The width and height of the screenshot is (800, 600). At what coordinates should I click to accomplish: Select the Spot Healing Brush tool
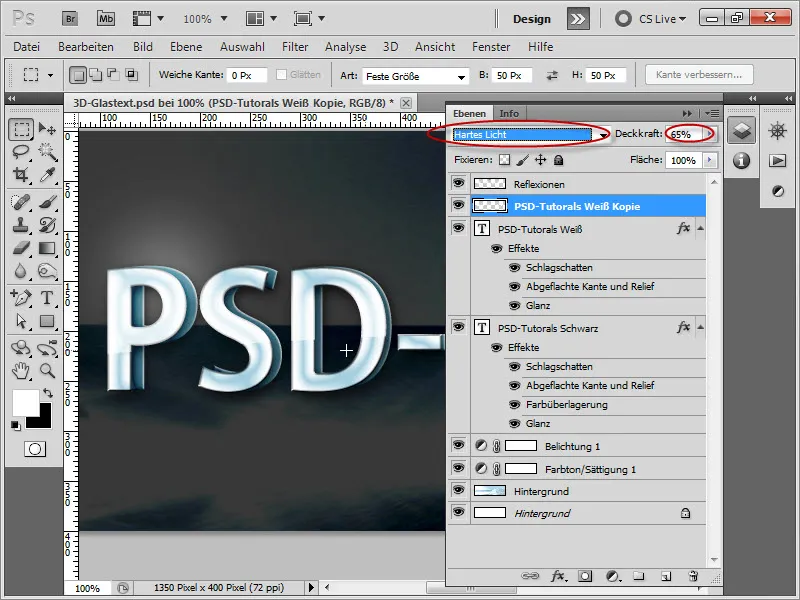pyautogui.click(x=21, y=202)
